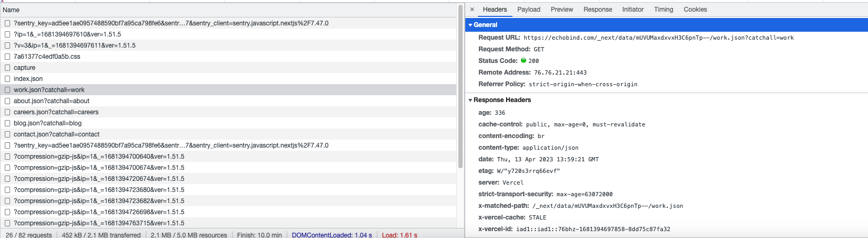Open the Preview tab

coord(562,10)
